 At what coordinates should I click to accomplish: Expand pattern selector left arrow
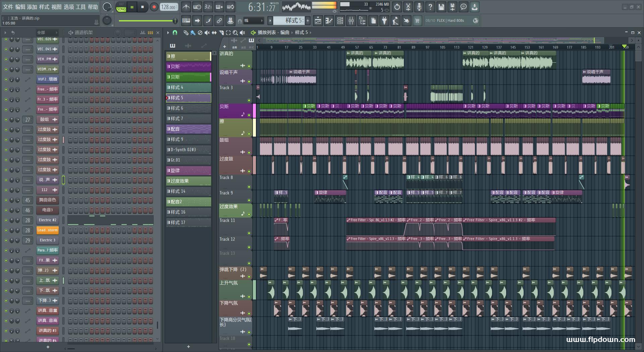270,21
